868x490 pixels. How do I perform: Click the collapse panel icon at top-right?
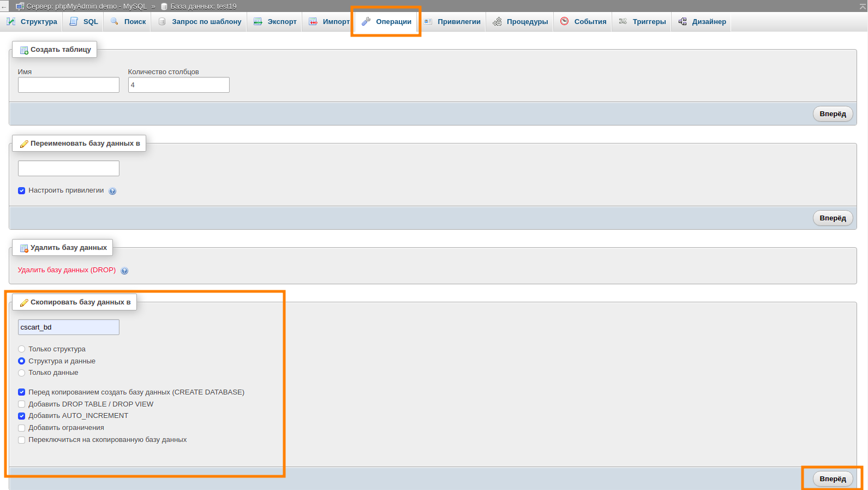(x=862, y=6)
